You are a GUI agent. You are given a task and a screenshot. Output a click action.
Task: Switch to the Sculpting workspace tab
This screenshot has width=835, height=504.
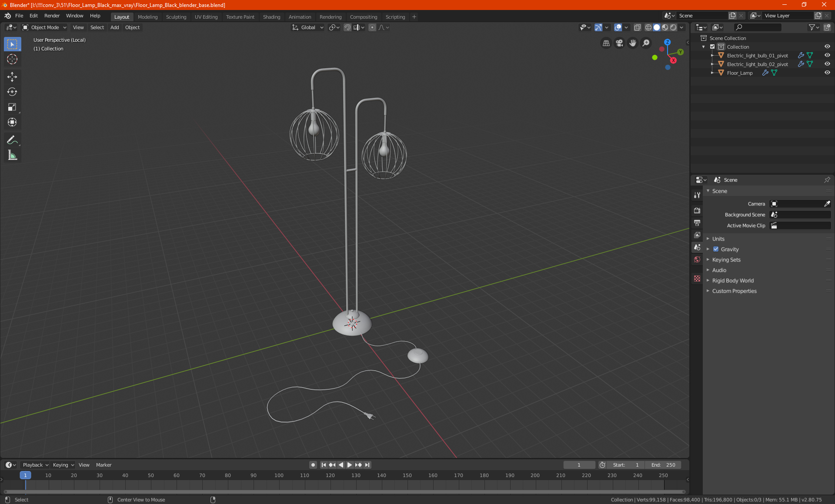(x=176, y=17)
